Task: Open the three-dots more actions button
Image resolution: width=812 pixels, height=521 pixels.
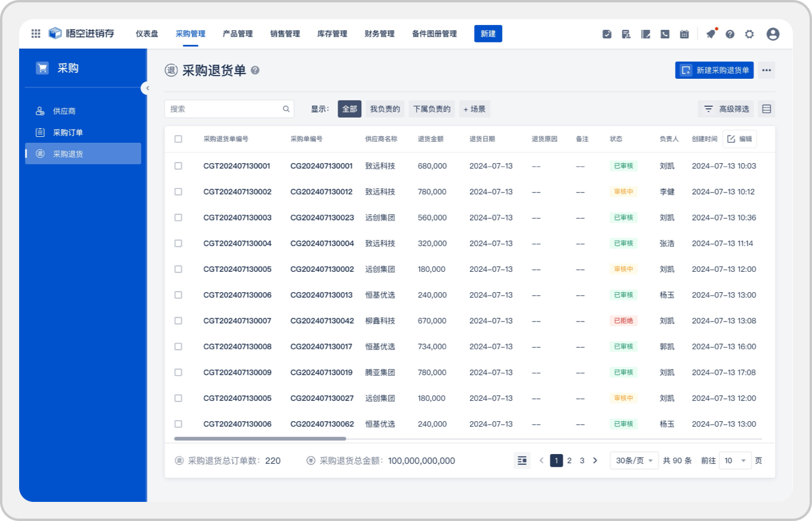Action: point(767,70)
